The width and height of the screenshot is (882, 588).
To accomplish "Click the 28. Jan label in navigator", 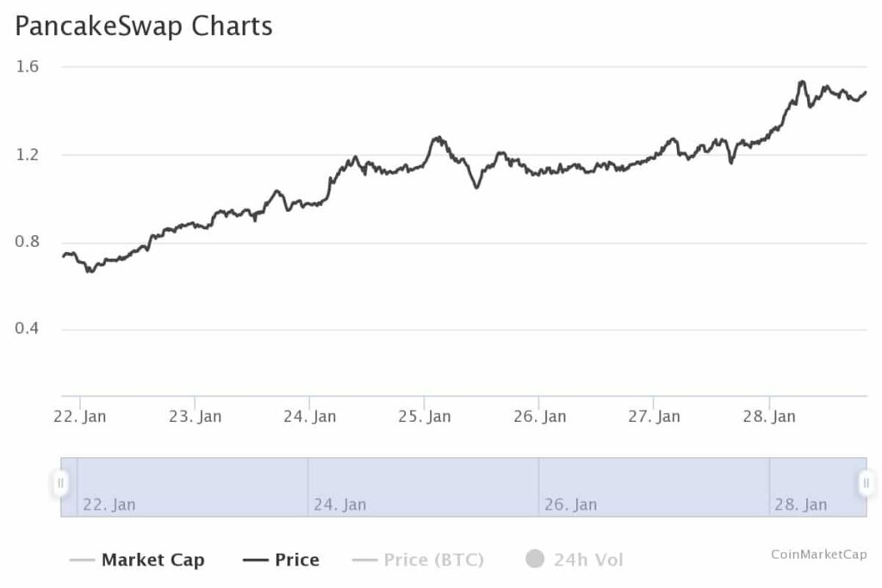I will click(x=800, y=504).
